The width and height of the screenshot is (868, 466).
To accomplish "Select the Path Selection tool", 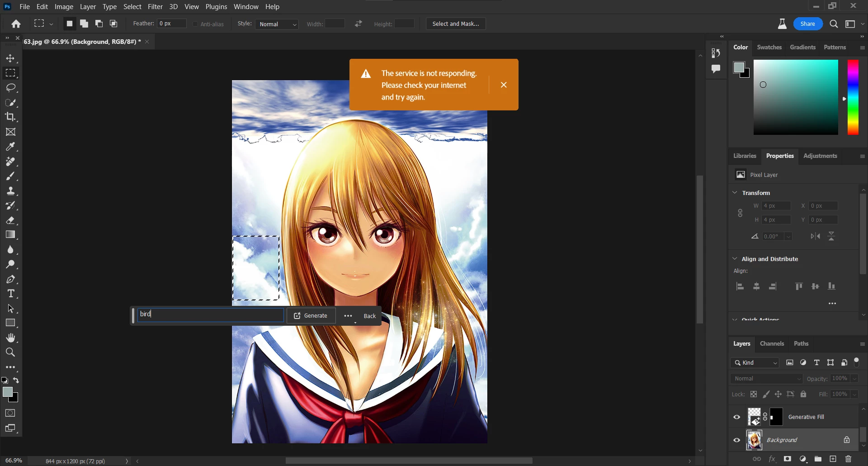I will (x=10, y=309).
